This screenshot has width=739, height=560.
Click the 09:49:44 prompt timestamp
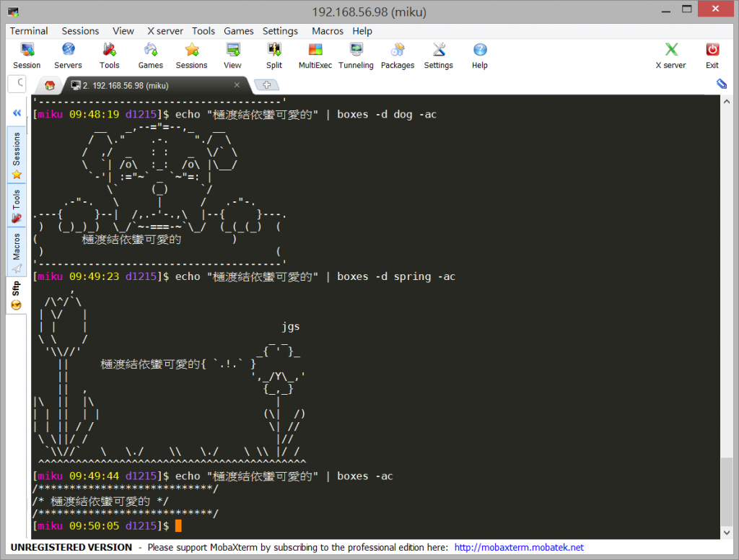click(95, 476)
